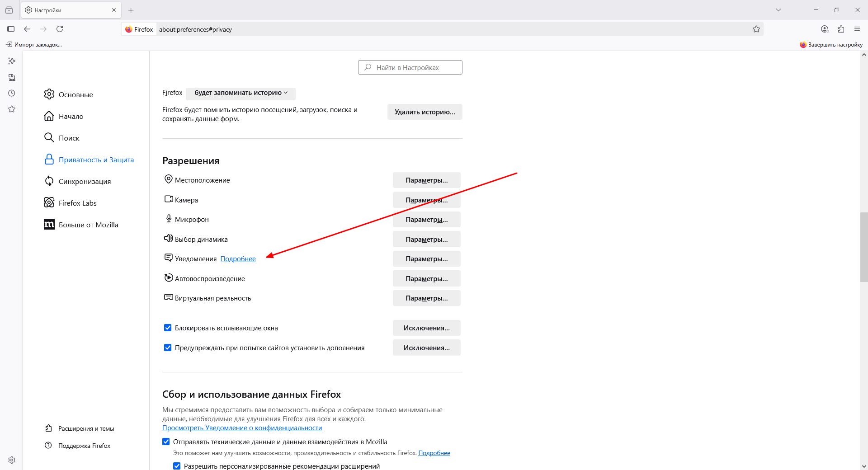Toggle the add-on install warning checkbox
Image resolution: width=868 pixels, height=470 pixels.
[x=168, y=348]
